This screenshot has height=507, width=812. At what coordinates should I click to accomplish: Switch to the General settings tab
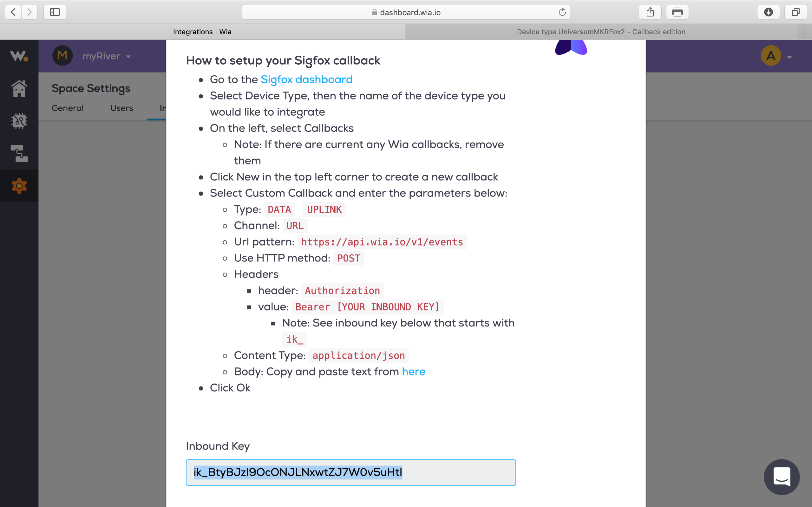click(x=68, y=108)
